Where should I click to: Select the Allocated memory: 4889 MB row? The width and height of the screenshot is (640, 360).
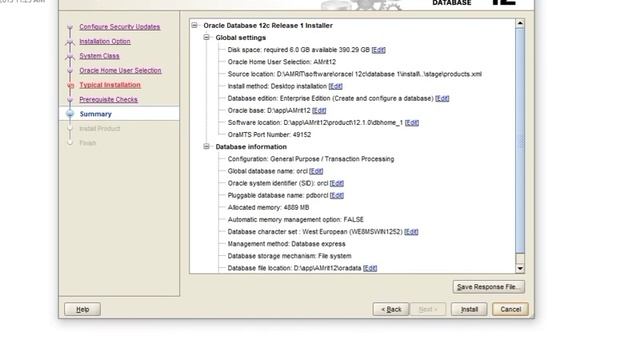(x=268, y=207)
